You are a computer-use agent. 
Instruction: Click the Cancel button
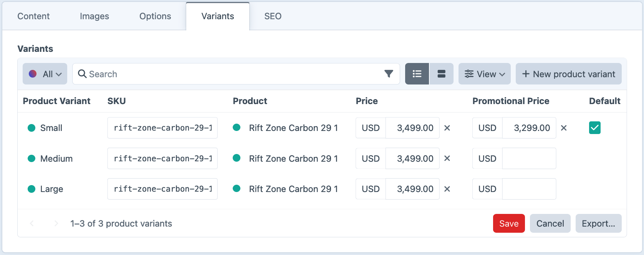click(550, 224)
